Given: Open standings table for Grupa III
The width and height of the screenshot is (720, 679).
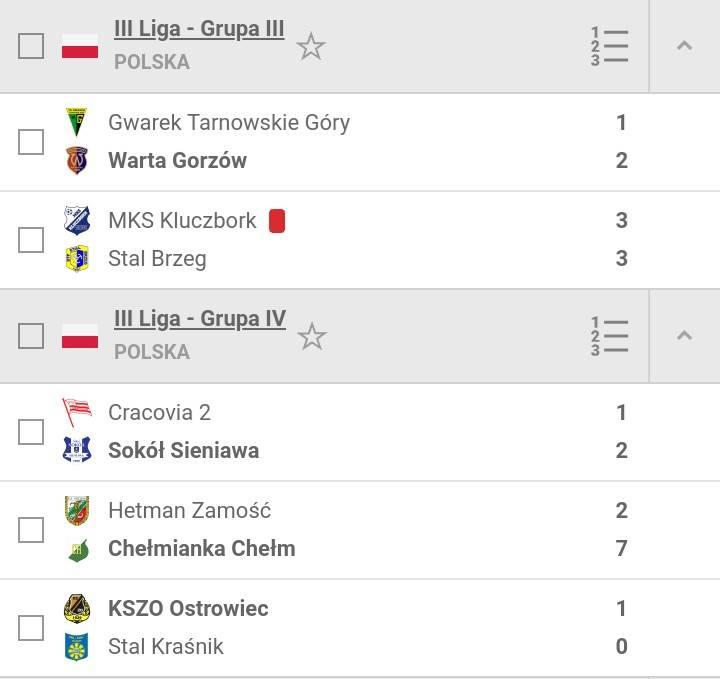Looking at the screenshot, I should click(x=609, y=46).
